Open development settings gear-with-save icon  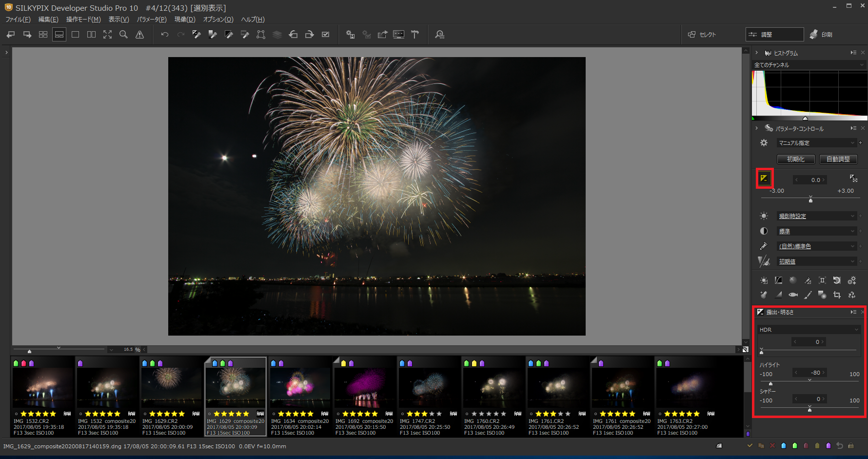point(350,35)
